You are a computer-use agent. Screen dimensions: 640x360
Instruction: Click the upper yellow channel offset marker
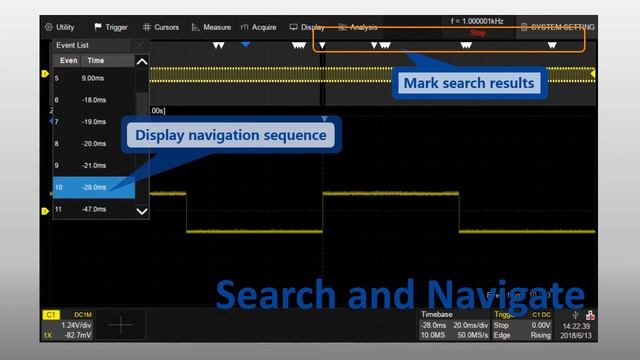(x=45, y=74)
